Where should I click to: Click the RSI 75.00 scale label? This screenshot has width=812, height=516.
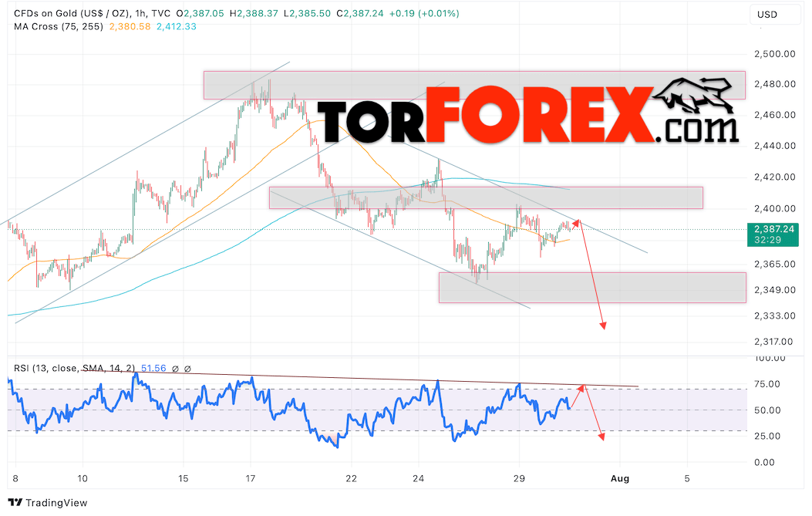(767, 384)
